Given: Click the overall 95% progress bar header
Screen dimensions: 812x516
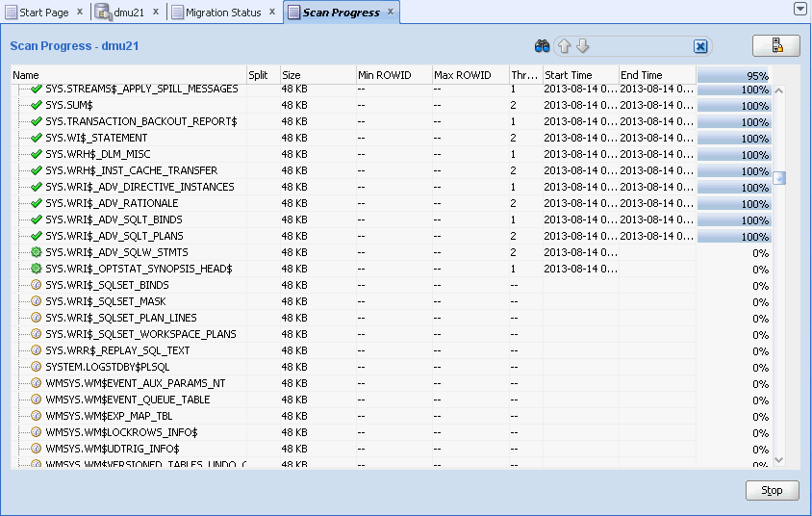Looking at the screenshot, I should (x=734, y=76).
